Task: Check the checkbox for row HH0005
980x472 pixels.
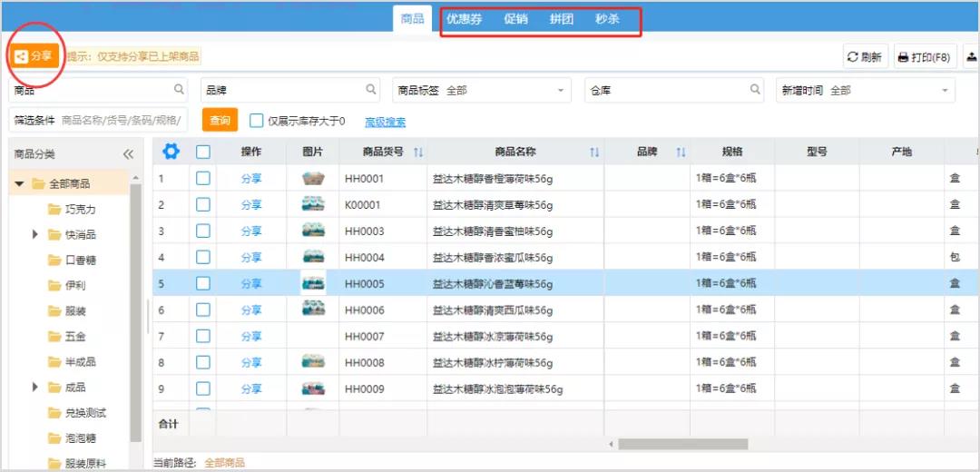Action: 203,283
